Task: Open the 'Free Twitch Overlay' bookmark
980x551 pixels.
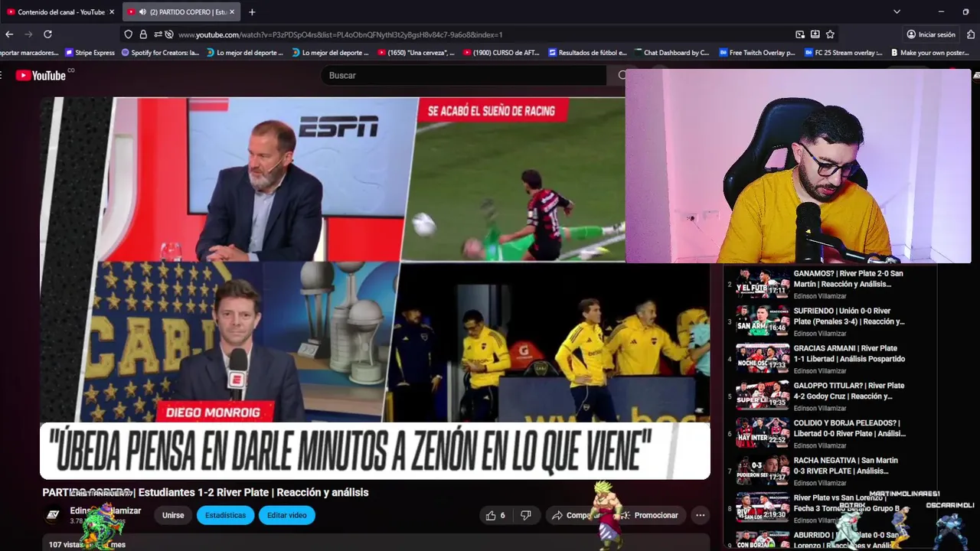Action: [x=757, y=53]
